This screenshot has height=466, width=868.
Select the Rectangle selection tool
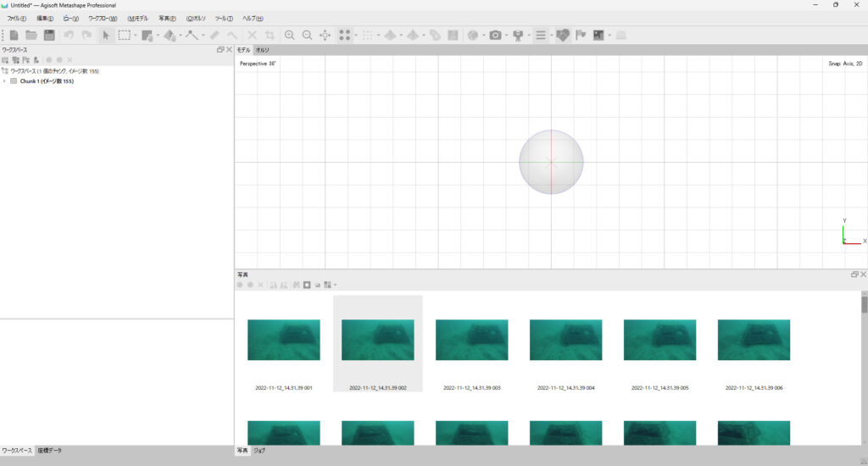[x=125, y=36]
